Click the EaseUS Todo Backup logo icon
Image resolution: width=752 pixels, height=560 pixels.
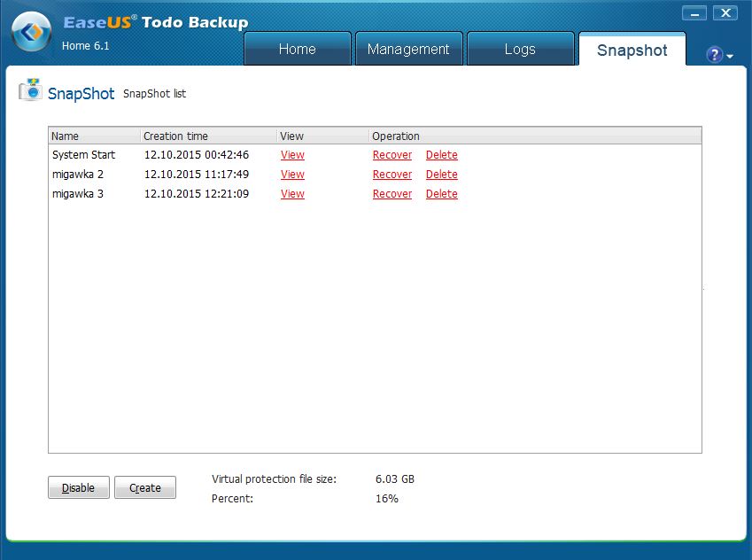tap(32, 32)
